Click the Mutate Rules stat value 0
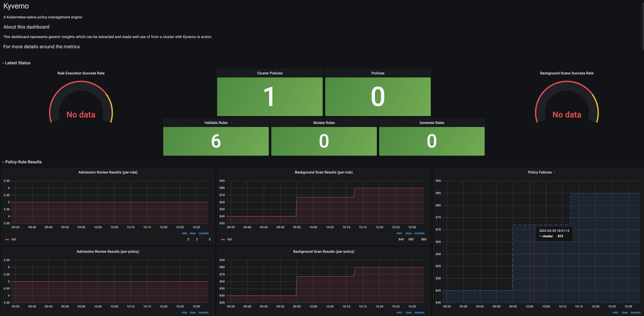The image size is (644, 316). 324,141
